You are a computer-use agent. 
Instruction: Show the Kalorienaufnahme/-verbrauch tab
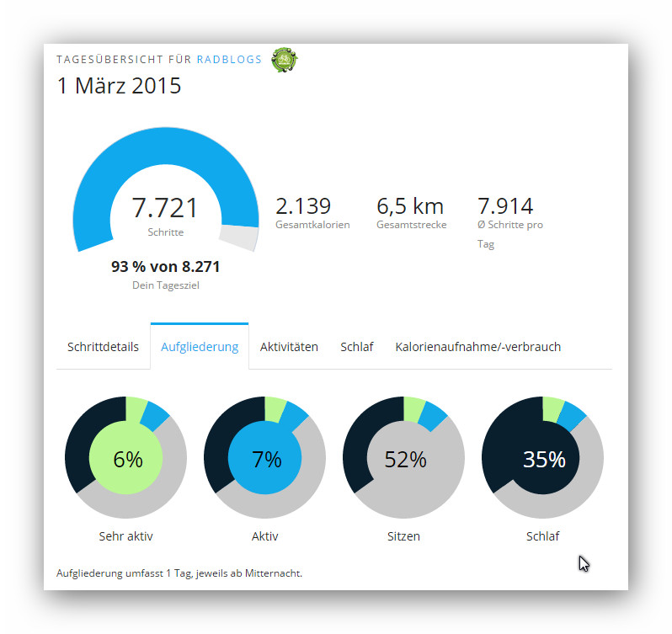(x=477, y=347)
